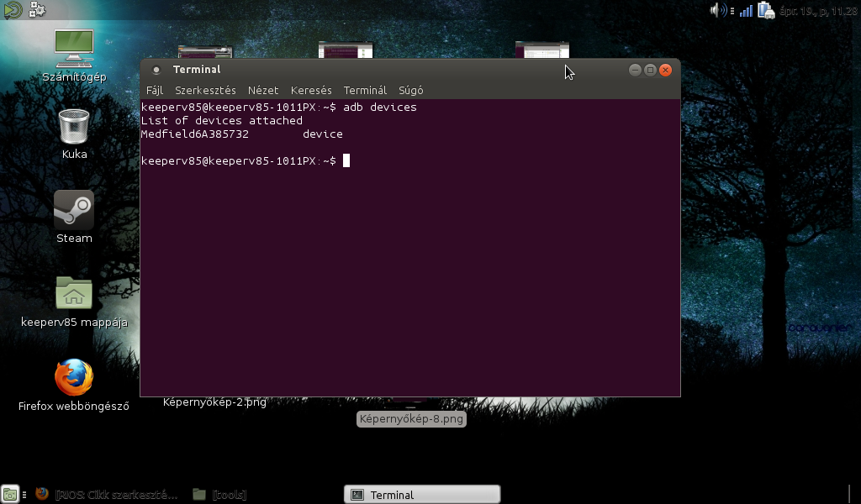Click the 'List of devices attached' line

coord(222,121)
